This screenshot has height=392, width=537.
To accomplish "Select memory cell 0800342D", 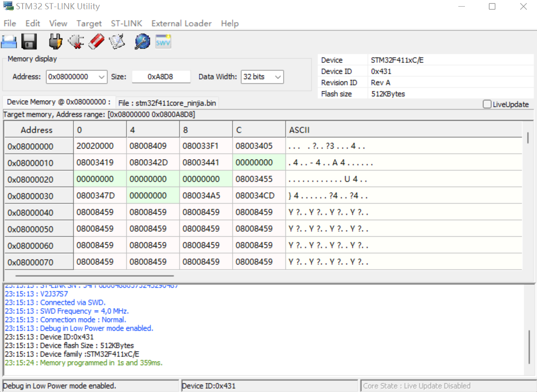I will coord(153,162).
